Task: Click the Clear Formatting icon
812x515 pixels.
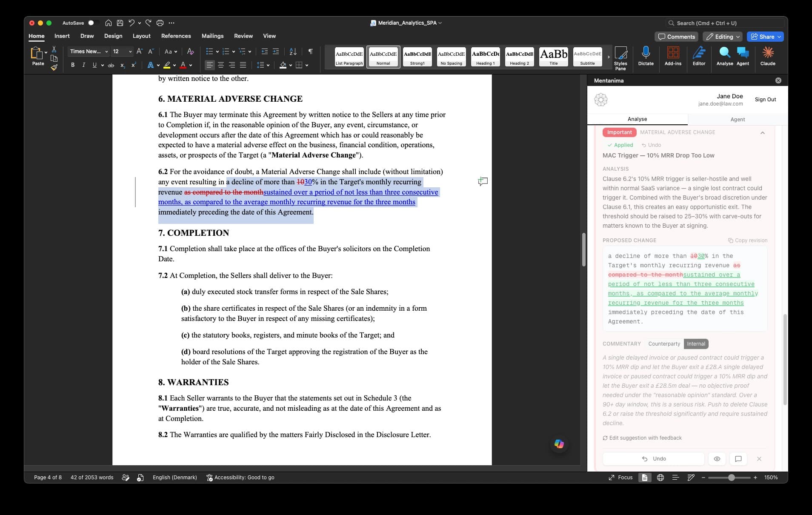Action: click(190, 51)
